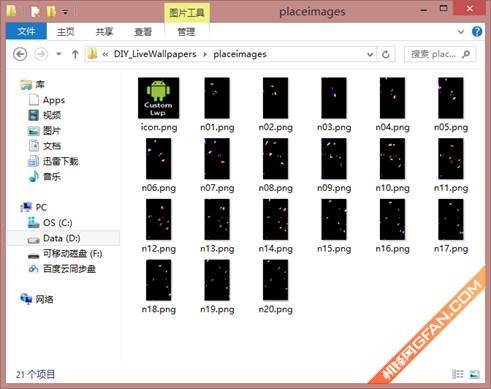Go up one folder level

click(75, 54)
